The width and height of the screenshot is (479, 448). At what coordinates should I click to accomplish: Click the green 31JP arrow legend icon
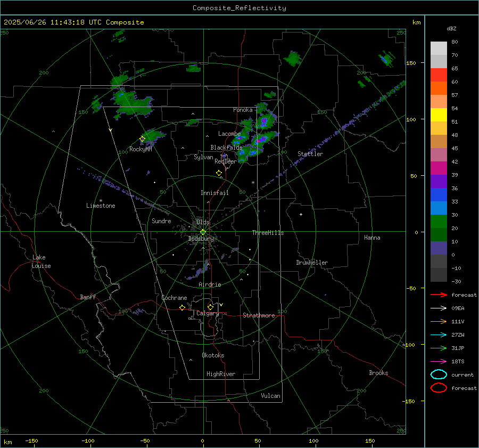439,348
